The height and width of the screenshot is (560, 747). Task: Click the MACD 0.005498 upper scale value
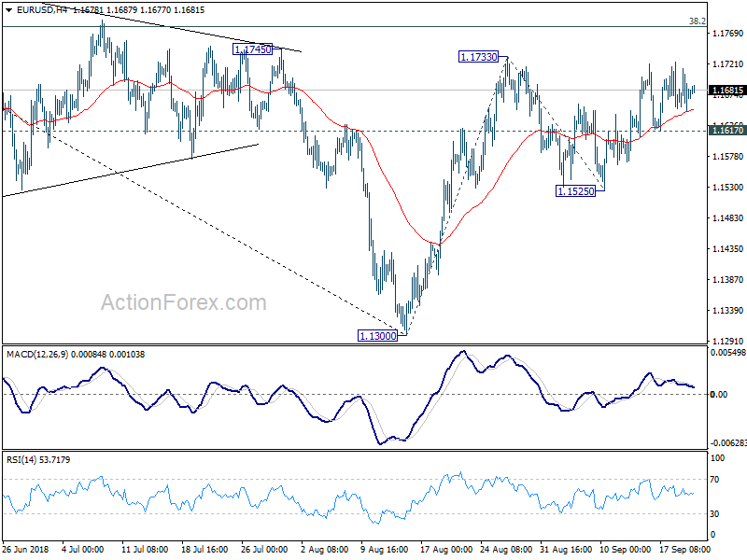(x=728, y=353)
